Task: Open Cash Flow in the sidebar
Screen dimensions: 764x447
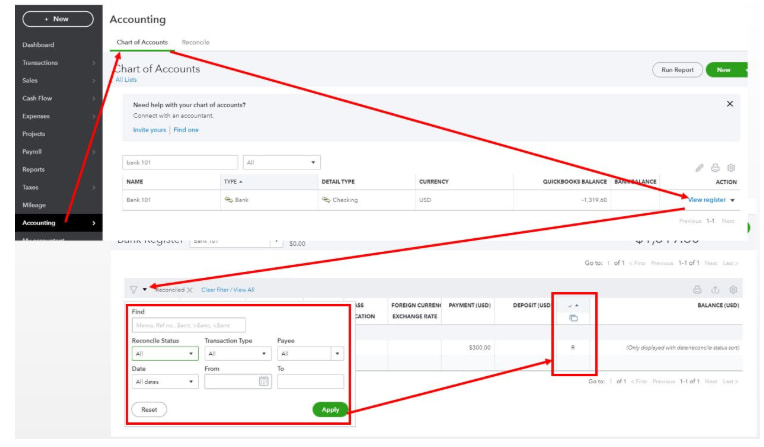Action: [37, 98]
